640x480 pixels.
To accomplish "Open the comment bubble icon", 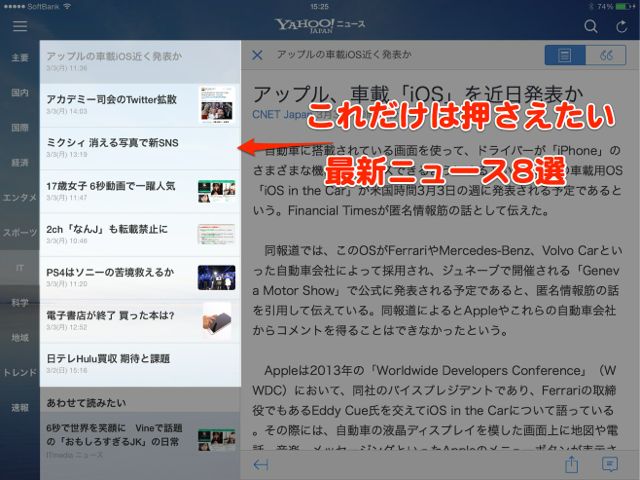I will [610, 464].
